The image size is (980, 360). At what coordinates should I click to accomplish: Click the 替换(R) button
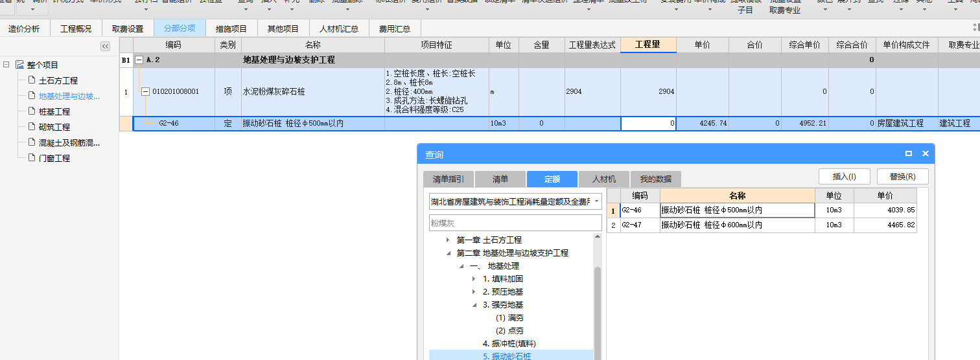pyautogui.click(x=903, y=177)
